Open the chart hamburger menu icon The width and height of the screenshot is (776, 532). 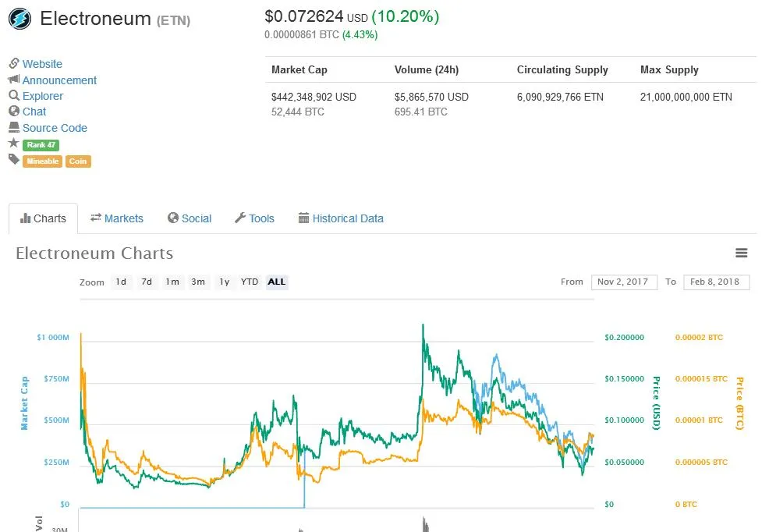point(741,253)
